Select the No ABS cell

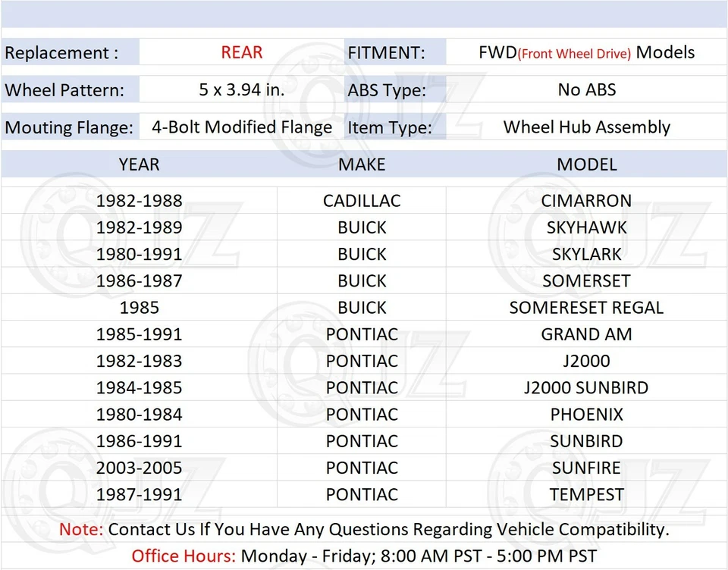click(x=586, y=89)
